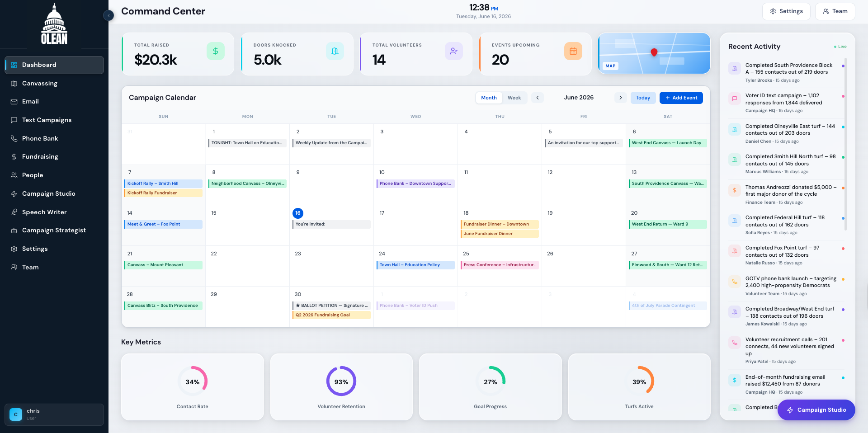Open Town Hall – Education Policy event
Viewport: 868px width, 433px height.
pyautogui.click(x=415, y=265)
